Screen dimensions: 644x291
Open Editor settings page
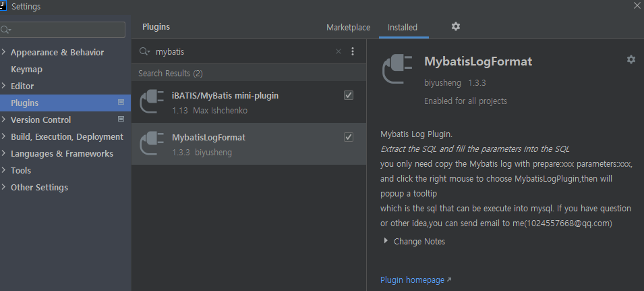tap(22, 86)
